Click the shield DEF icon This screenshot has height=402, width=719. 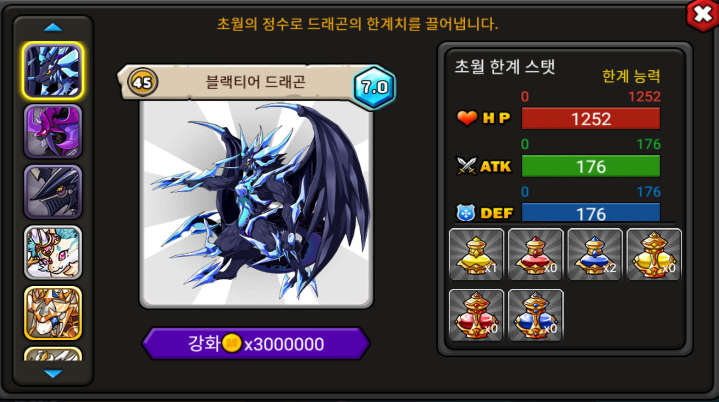pyautogui.click(x=466, y=213)
